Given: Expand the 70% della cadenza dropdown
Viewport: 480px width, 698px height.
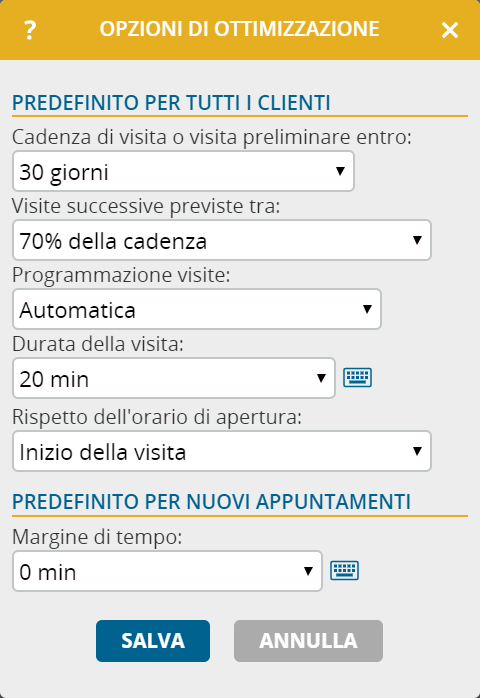Looking at the screenshot, I should coord(222,240).
